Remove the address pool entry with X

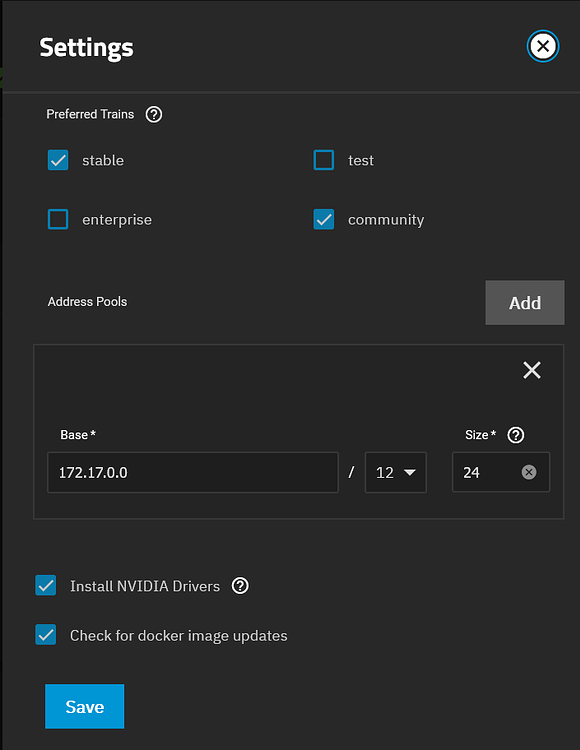click(532, 370)
